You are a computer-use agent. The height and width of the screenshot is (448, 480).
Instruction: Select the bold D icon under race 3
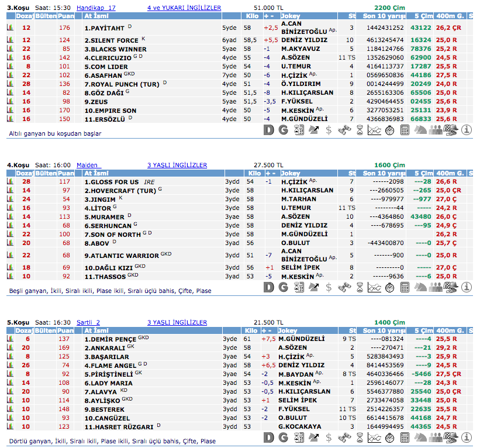(x=268, y=130)
